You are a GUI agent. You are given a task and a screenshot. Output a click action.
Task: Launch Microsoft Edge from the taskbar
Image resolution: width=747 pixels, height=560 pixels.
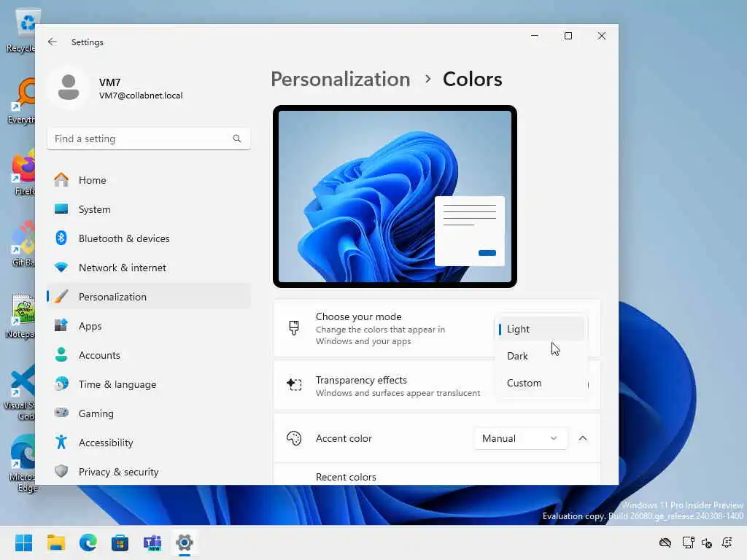[x=88, y=542]
